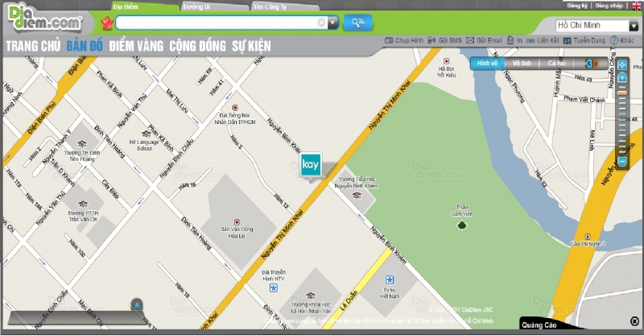Switch to the Tìm Công Ty tab

pos(270,7)
